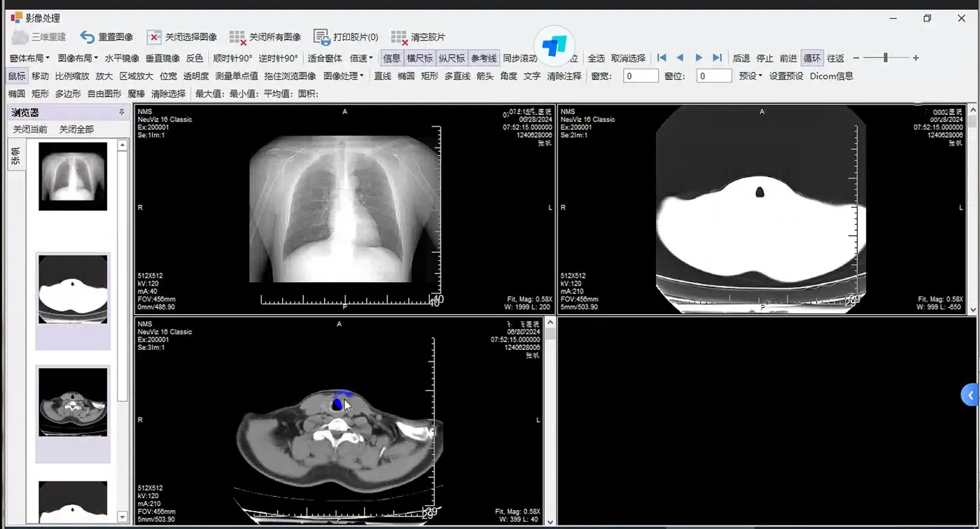This screenshot has height=529, width=980.
Task: Toggle the 参考线 reference lines
Action: tap(484, 58)
